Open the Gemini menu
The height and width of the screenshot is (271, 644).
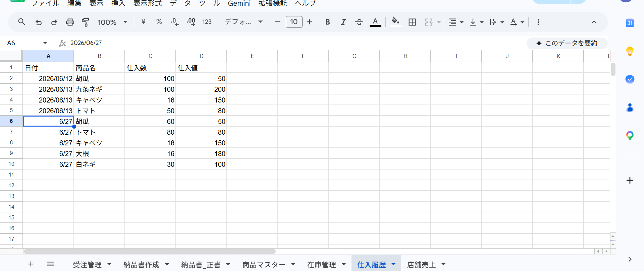click(x=239, y=3)
